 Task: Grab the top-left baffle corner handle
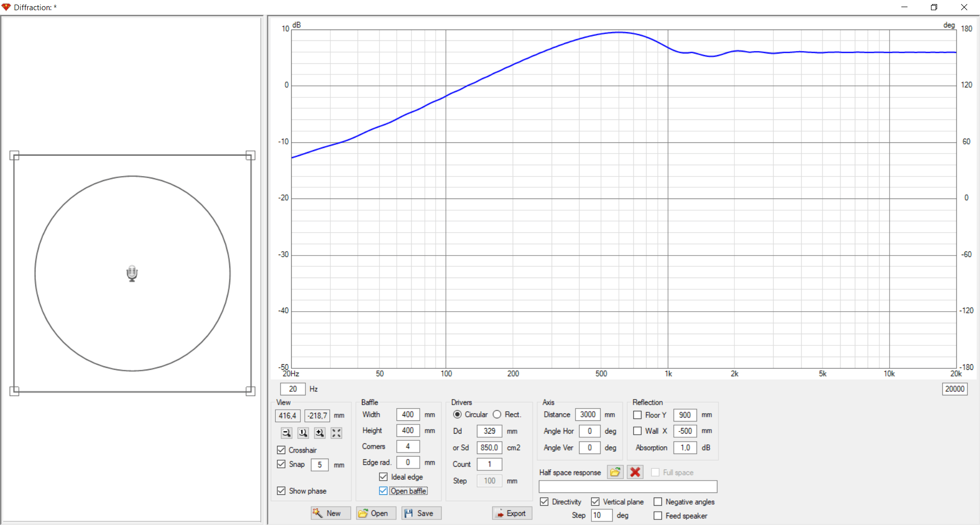point(14,156)
